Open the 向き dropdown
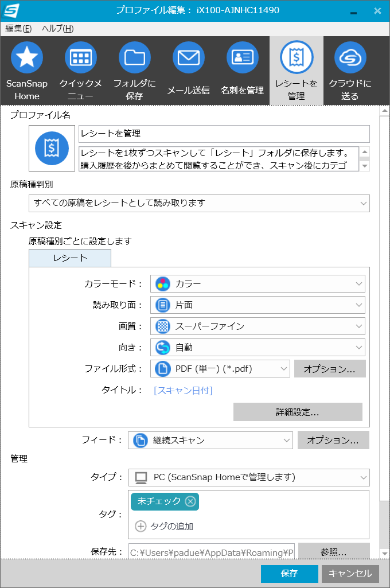The width and height of the screenshot is (390, 588). (258, 348)
